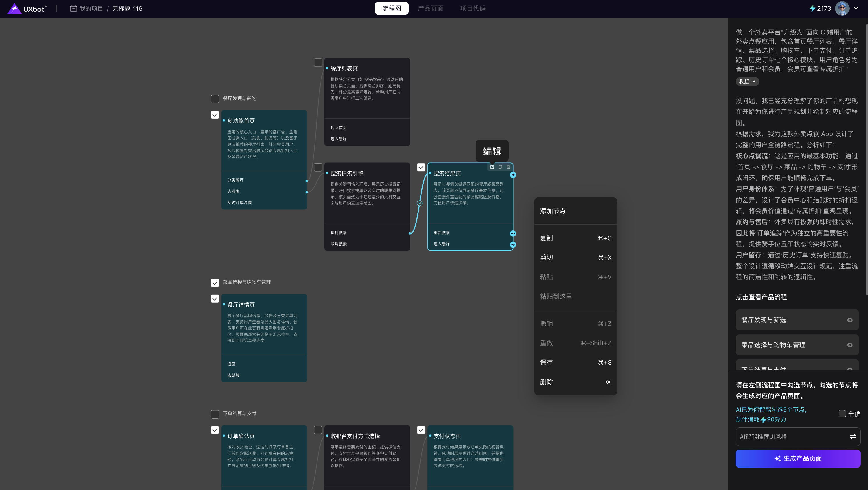868x490 pixels.
Task: Click the duplicate icon on 搜索结果页 node
Action: coord(500,167)
